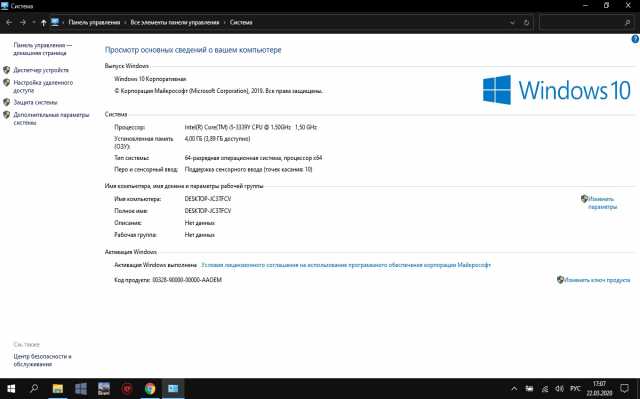Screen dimensions: 640x399
Task: Open Google Chrome from the taskbar
Action: pyautogui.click(x=150, y=389)
